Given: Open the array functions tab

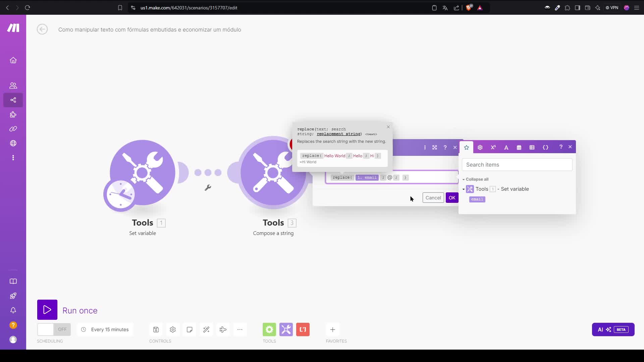Looking at the screenshot, I should (x=532, y=147).
